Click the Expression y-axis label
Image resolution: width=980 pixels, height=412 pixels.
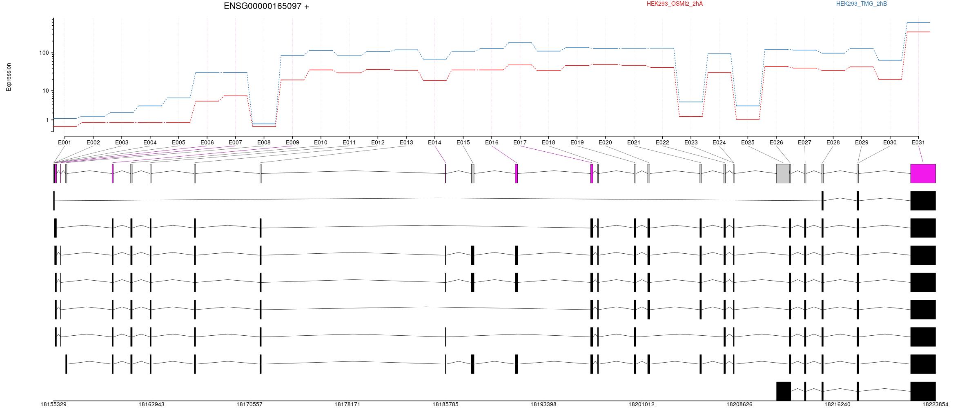tap(9, 77)
